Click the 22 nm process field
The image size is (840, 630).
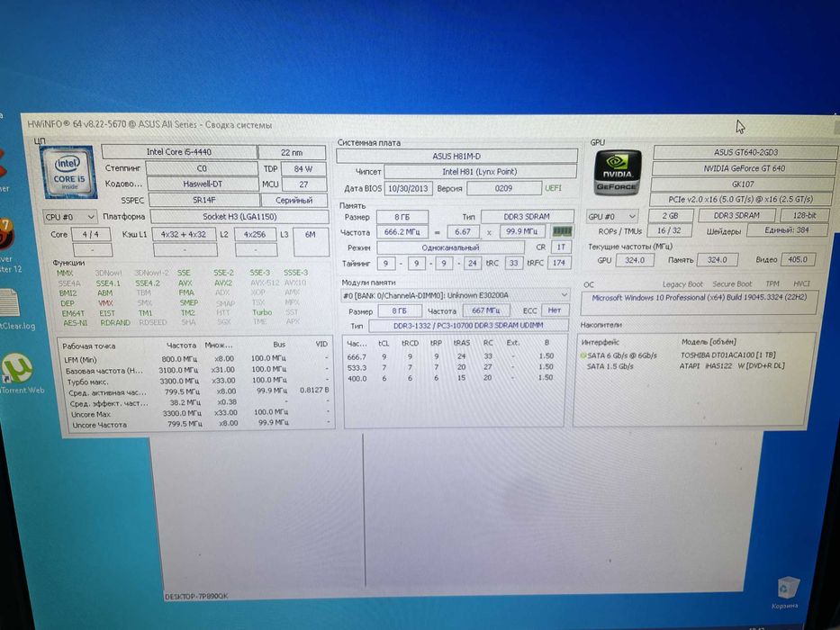[x=292, y=153]
